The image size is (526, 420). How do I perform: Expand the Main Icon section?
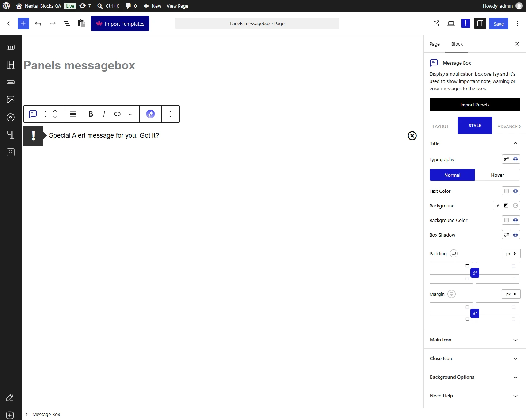tap(475, 340)
